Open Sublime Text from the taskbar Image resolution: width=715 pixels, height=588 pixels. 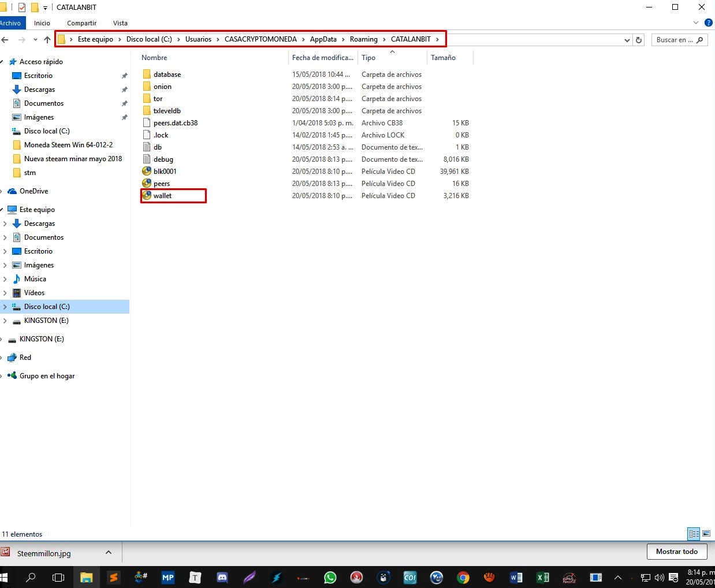(114, 577)
